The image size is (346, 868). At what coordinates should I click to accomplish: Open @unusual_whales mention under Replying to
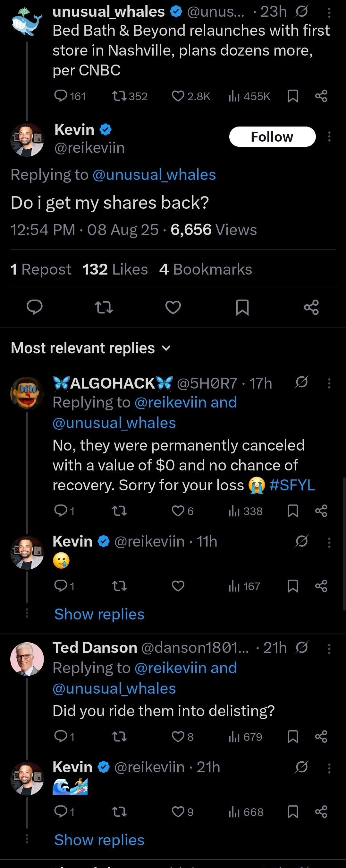tap(154, 175)
